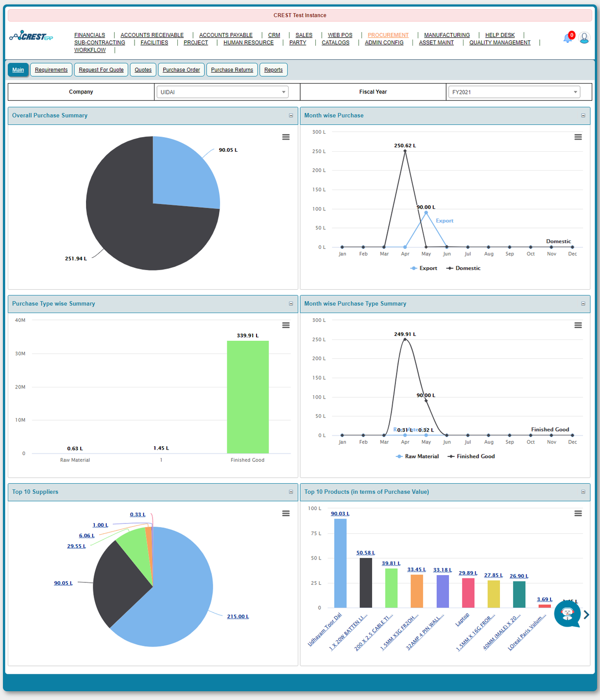This screenshot has height=700, width=600.
Task: Click the 215.00 L supplier label link
Action: point(238,616)
